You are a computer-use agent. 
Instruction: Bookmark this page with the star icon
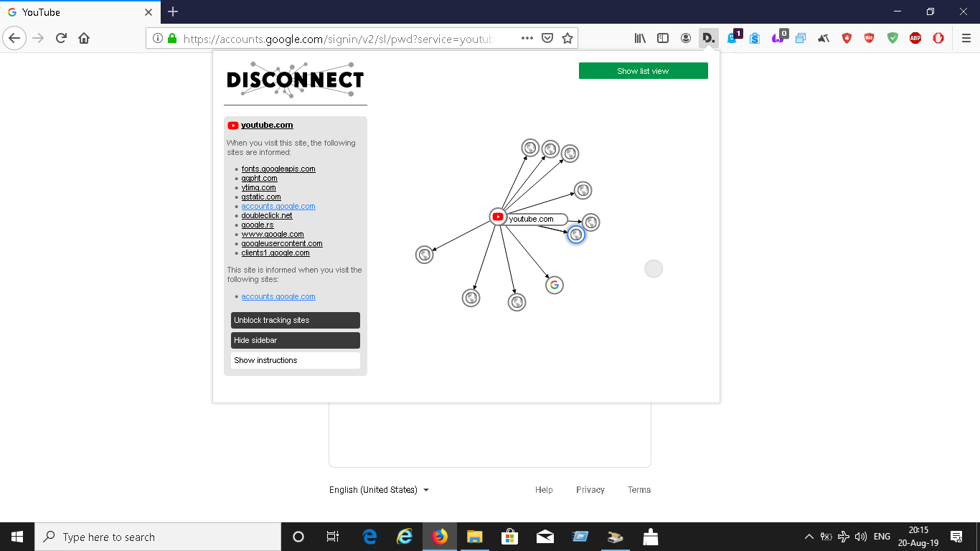(x=567, y=38)
